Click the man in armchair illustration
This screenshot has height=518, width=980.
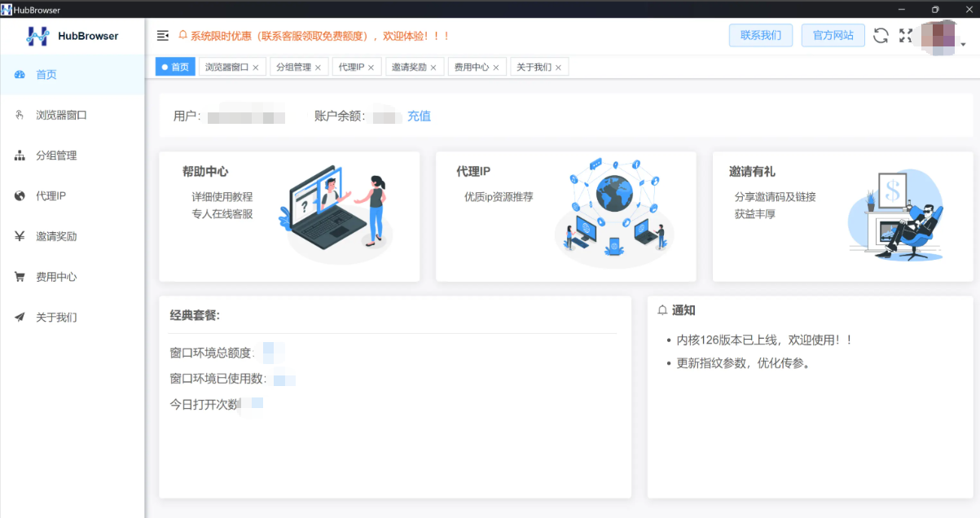coord(896,215)
